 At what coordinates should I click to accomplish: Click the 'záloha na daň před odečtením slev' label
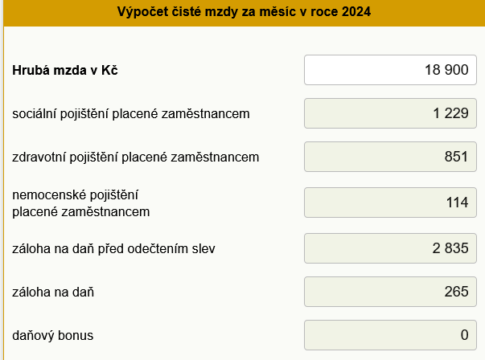tap(114, 249)
